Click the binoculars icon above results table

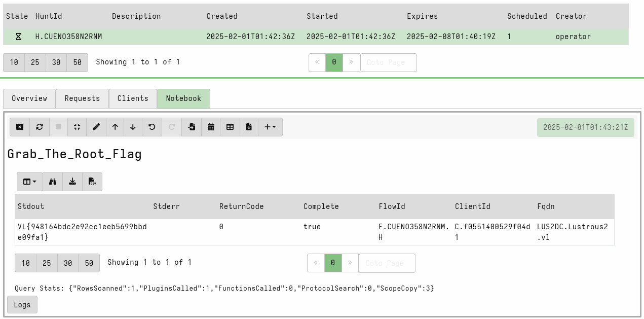(53, 182)
